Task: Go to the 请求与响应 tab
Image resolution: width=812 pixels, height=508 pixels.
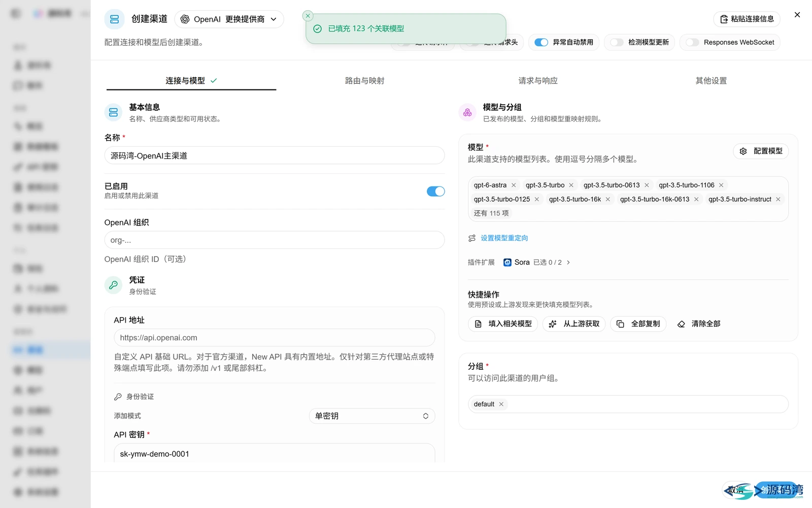Action: [x=538, y=81]
